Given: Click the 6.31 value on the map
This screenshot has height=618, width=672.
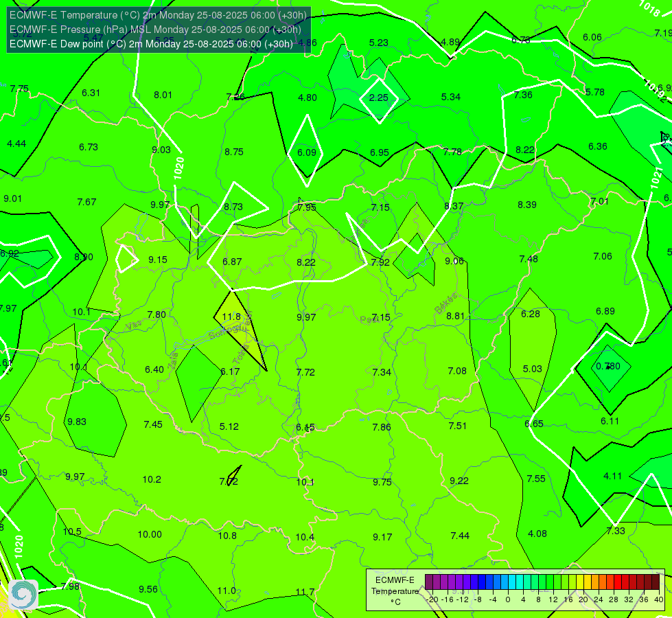Looking at the screenshot, I should click(91, 93).
